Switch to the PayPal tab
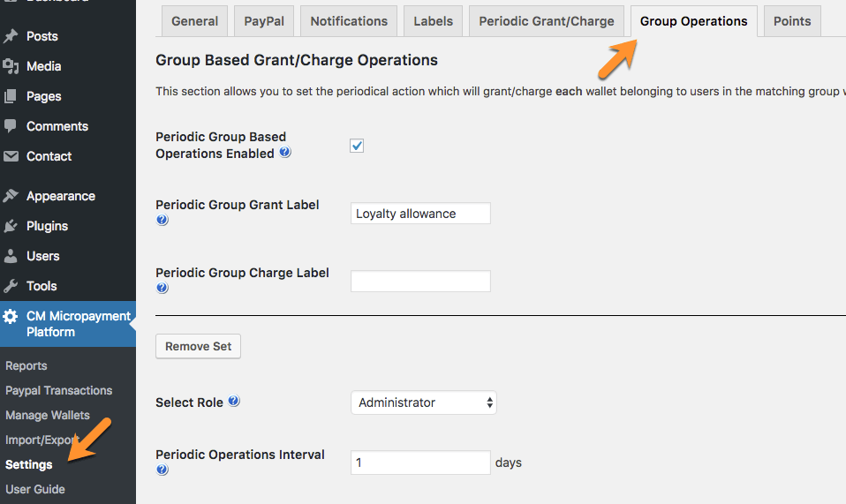 click(x=264, y=21)
